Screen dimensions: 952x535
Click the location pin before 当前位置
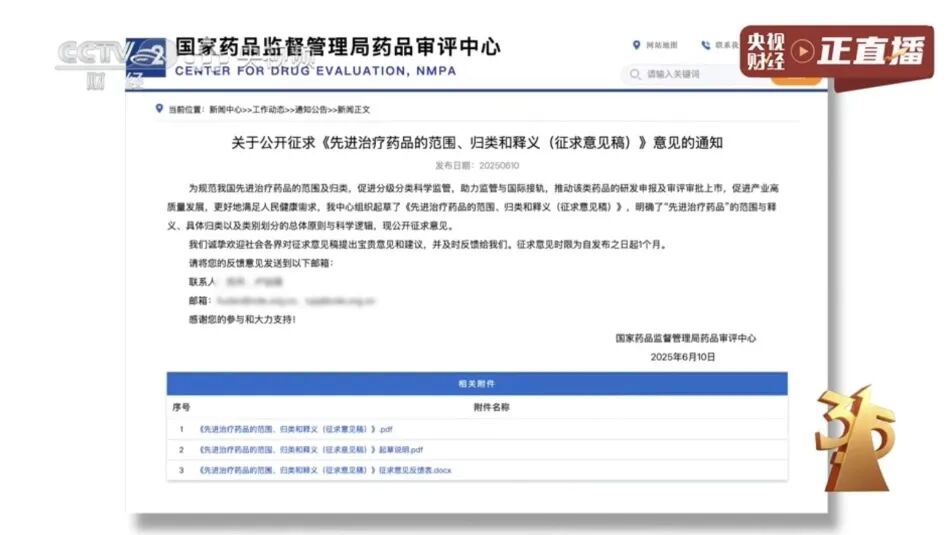[x=159, y=109]
